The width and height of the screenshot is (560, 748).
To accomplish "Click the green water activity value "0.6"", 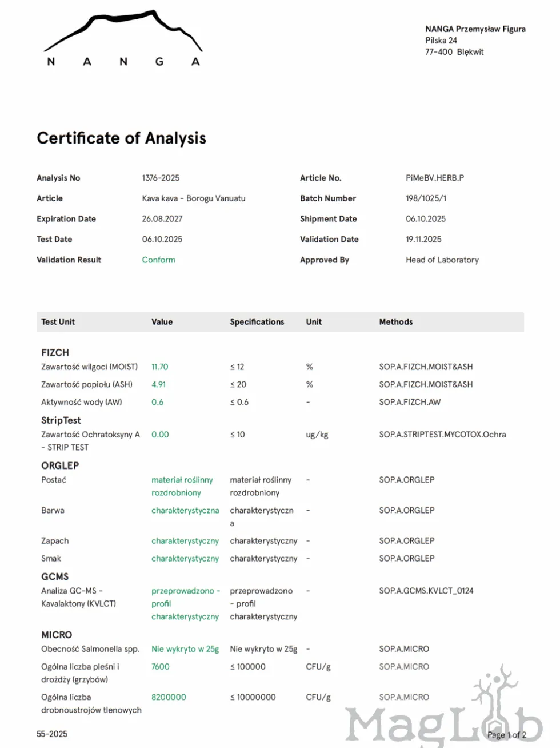I will (158, 402).
